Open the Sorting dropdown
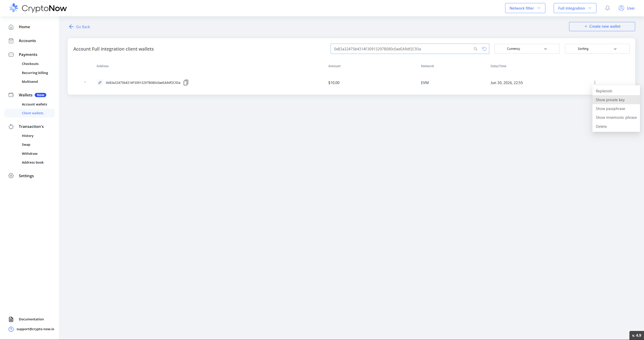The image size is (644, 340). coord(597,49)
